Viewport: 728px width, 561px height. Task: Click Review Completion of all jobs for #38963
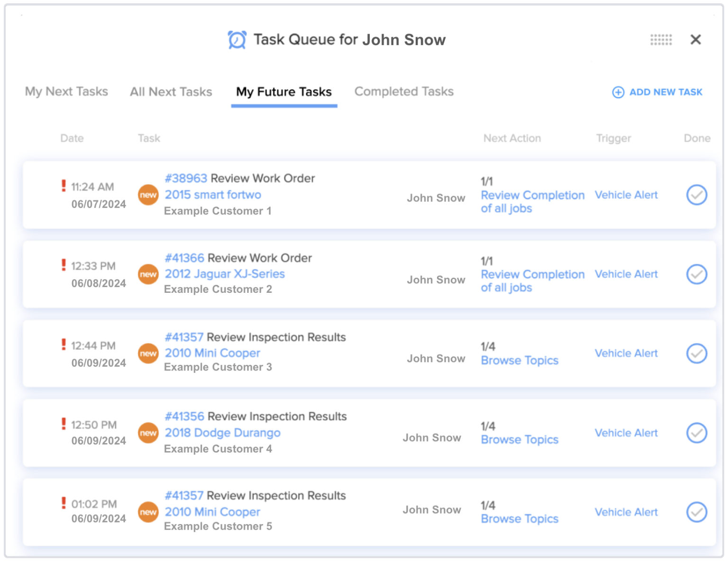(x=533, y=202)
